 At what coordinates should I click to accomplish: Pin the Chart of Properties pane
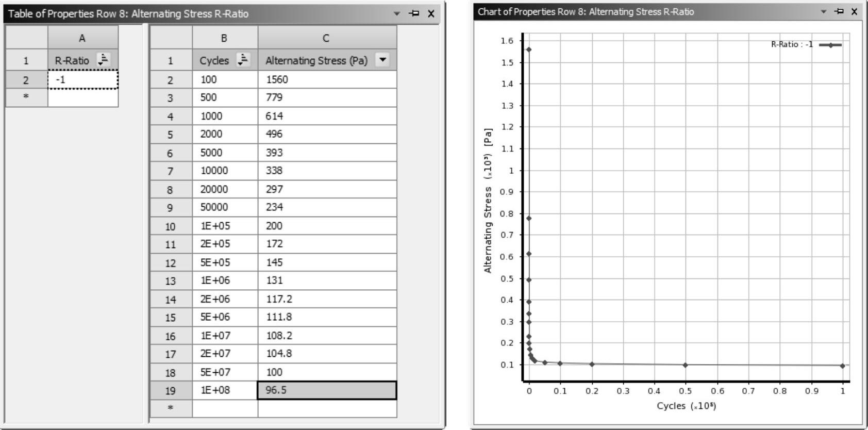click(840, 11)
